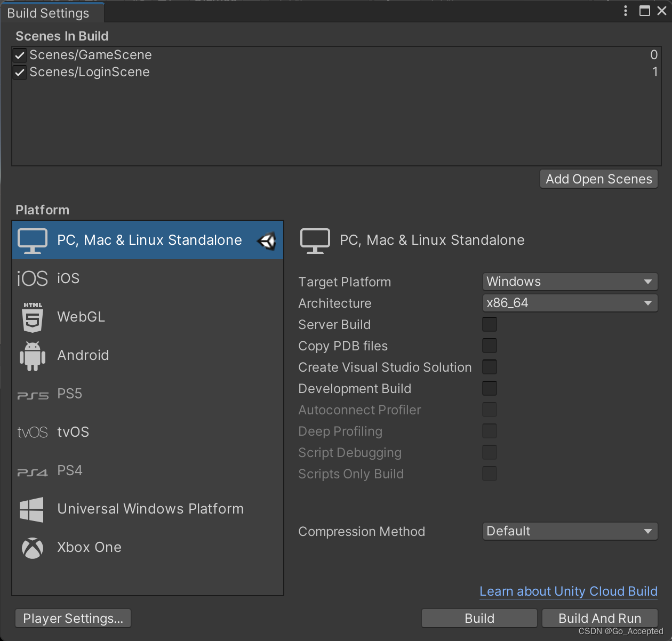
Task: Click the PS5 logo icon
Action: pos(33,395)
